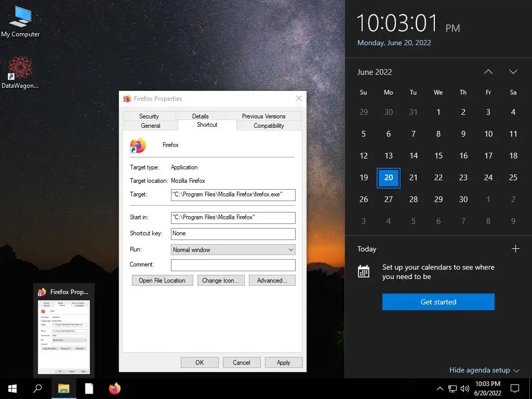The image size is (532, 399).
Task: Collapse via Hide agenda setup
Action: tap(484, 370)
